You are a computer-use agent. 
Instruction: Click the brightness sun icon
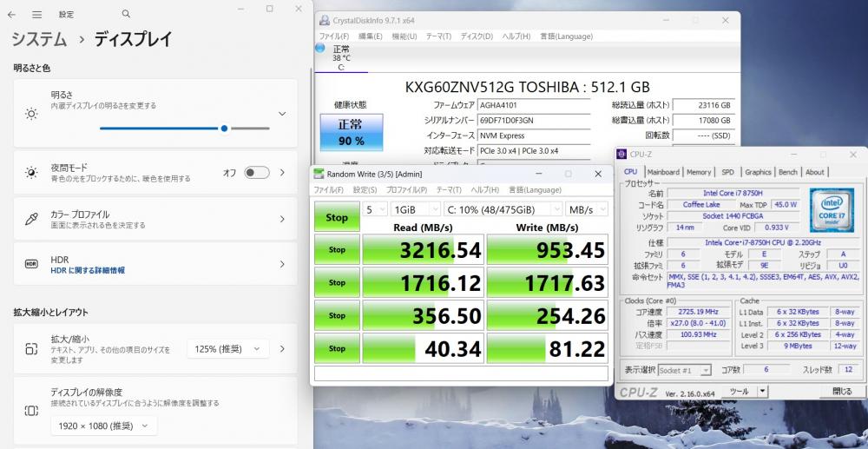coord(31,114)
